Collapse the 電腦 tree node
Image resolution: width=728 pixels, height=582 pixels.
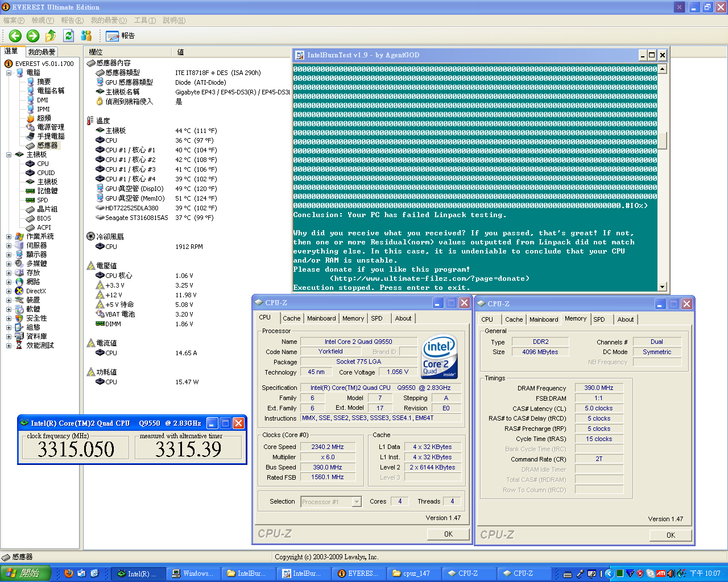tap(9, 73)
